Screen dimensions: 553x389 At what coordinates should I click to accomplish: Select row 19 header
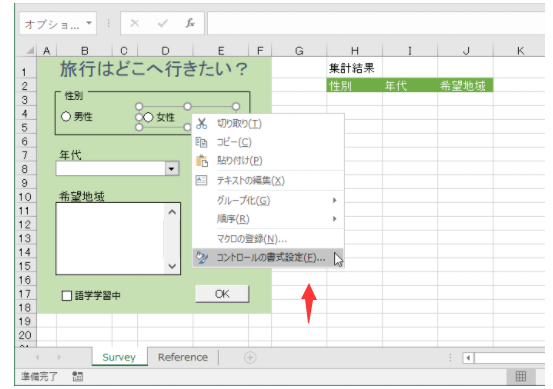[25, 322]
